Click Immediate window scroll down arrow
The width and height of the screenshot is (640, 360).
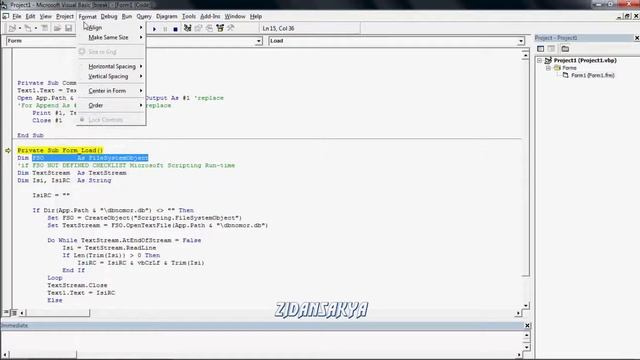[x=527, y=347]
